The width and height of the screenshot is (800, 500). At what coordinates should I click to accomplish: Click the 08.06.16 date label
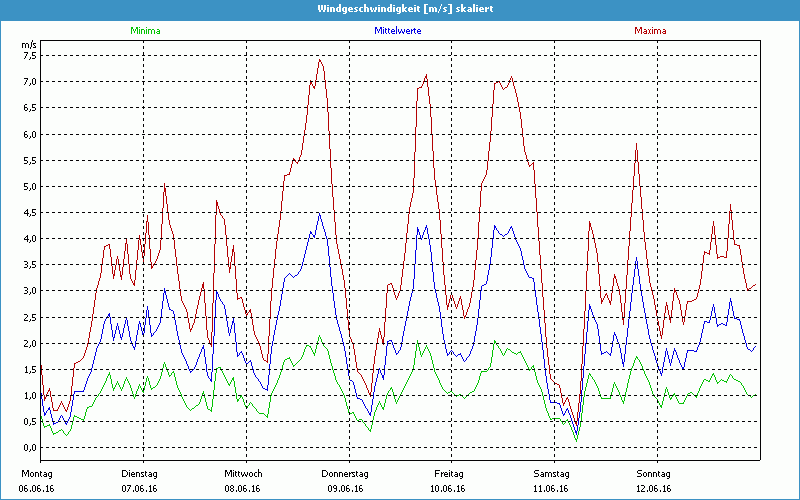click(x=242, y=489)
